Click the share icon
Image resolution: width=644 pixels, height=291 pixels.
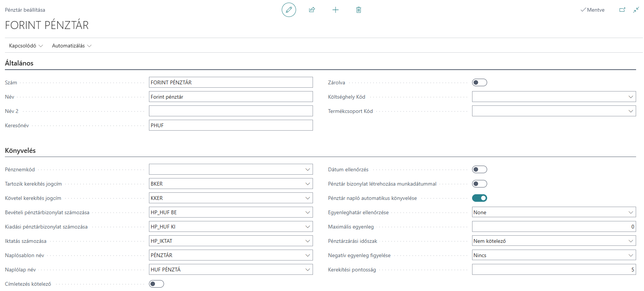(x=312, y=10)
